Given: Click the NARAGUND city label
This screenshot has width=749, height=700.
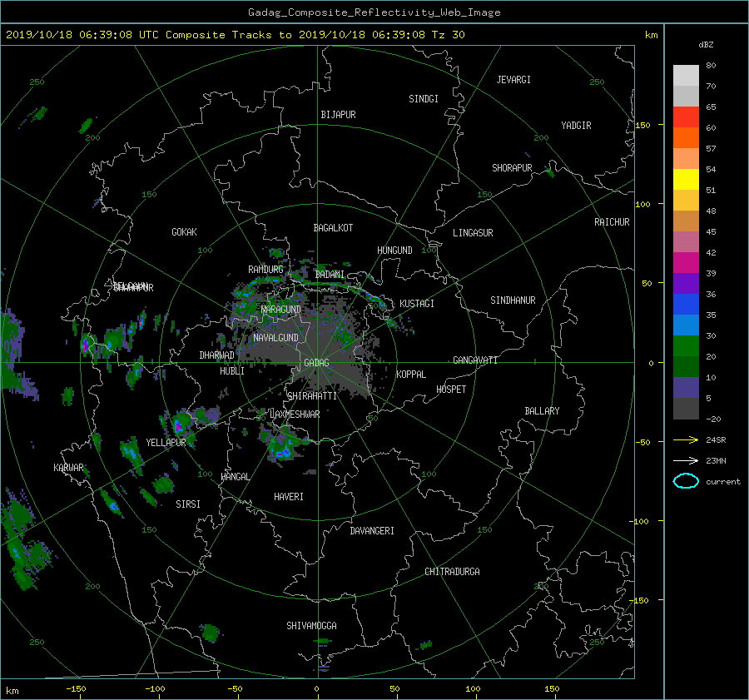Looking at the screenshot, I should [x=280, y=310].
